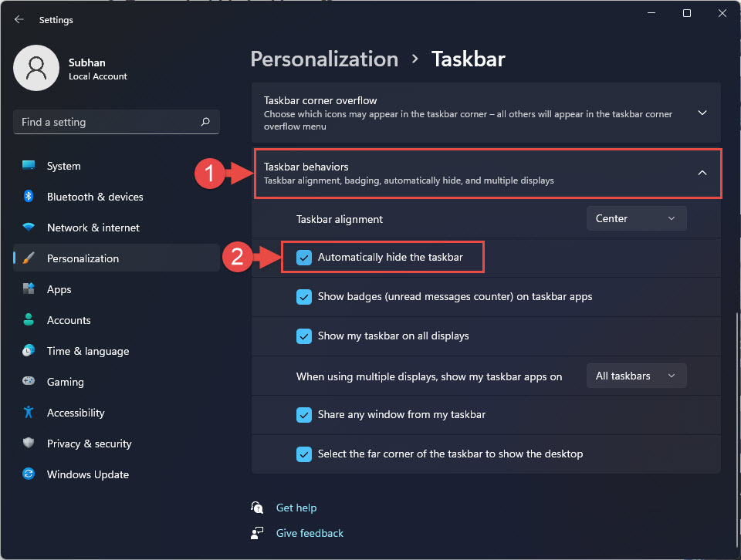This screenshot has height=560, width=741.
Task: Click the search magnifier icon
Action: coord(205,122)
